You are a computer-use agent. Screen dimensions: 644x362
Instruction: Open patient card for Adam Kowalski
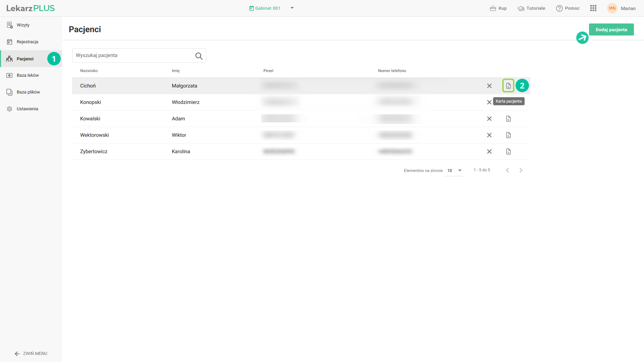tap(508, 119)
